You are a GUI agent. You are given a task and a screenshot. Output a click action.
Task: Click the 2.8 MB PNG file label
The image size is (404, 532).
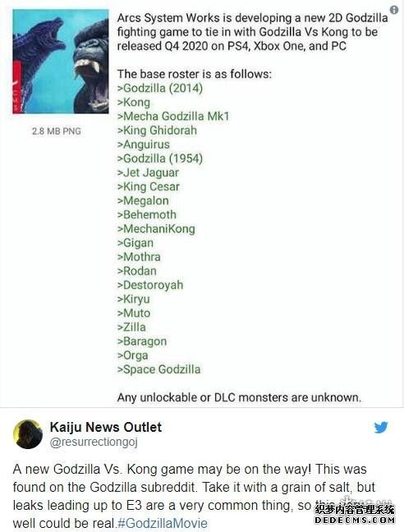tap(57, 131)
